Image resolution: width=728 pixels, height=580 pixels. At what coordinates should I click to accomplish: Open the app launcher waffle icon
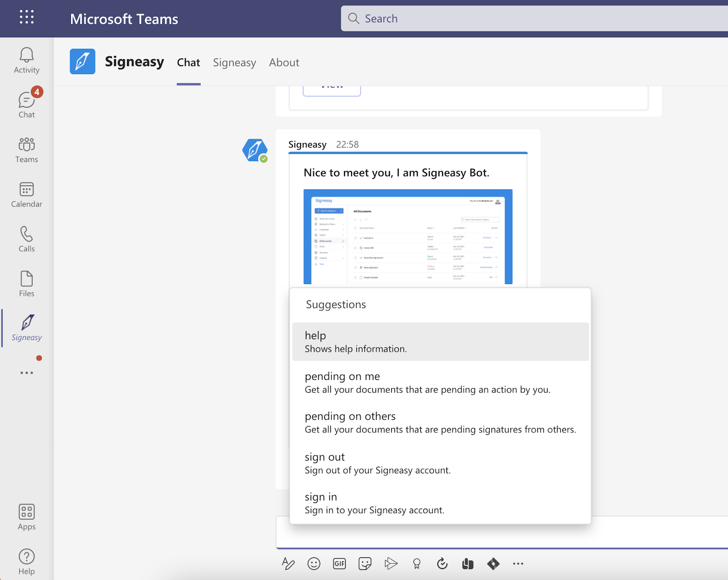coord(26,17)
